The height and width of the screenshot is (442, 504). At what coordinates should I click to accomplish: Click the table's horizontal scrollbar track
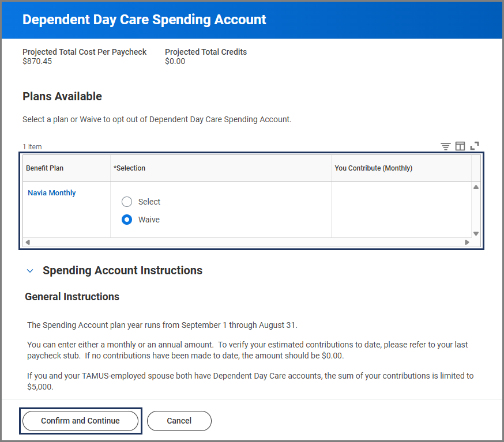point(247,243)
